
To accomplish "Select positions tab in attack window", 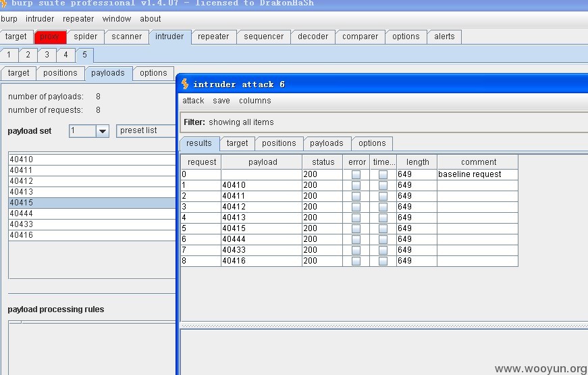I will [279, 143].
